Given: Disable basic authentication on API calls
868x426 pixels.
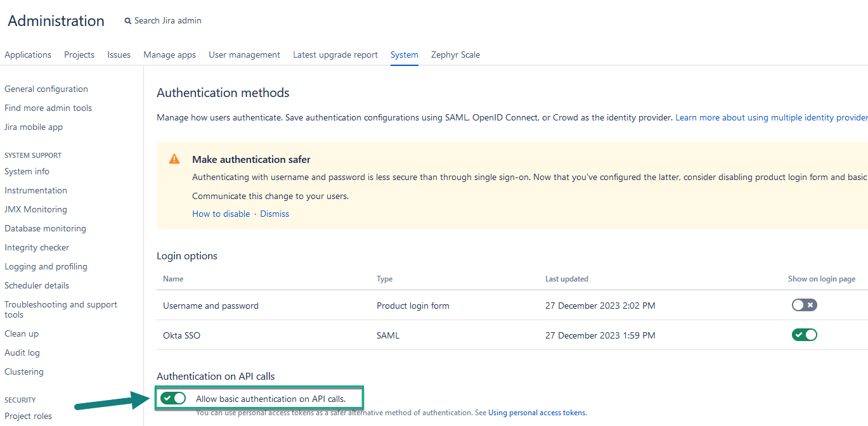Looking at the screenshot, I should point(172,398).
